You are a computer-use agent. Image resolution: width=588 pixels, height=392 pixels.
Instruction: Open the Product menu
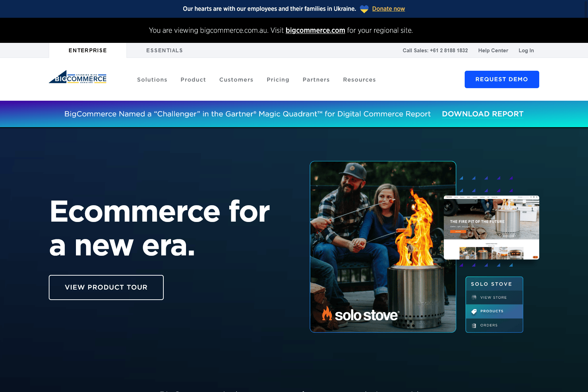(193, 79)
